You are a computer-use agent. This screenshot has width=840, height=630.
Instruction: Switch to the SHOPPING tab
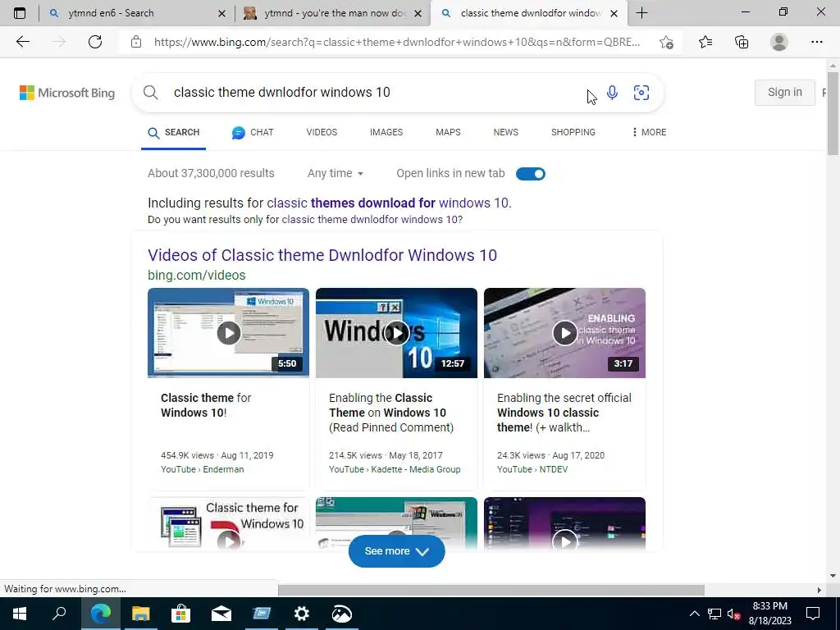(x=573, y=132)
